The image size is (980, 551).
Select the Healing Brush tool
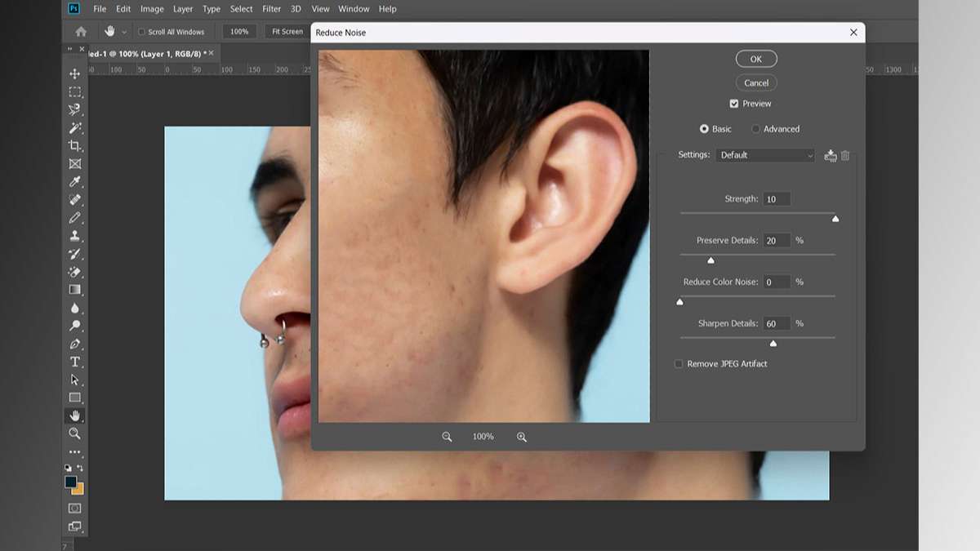75,200
